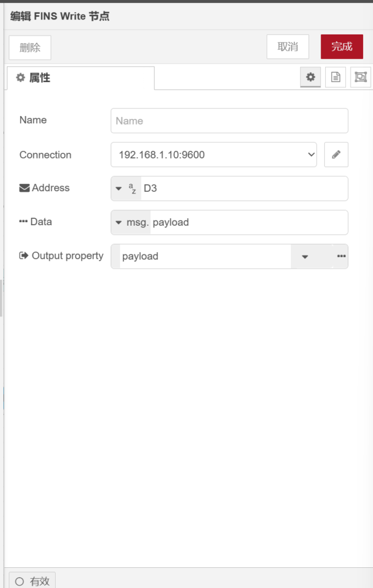Screen dimensions: 373x588
Task: Expand the Data msg. type selector
Action: click(x=130, y=223)
